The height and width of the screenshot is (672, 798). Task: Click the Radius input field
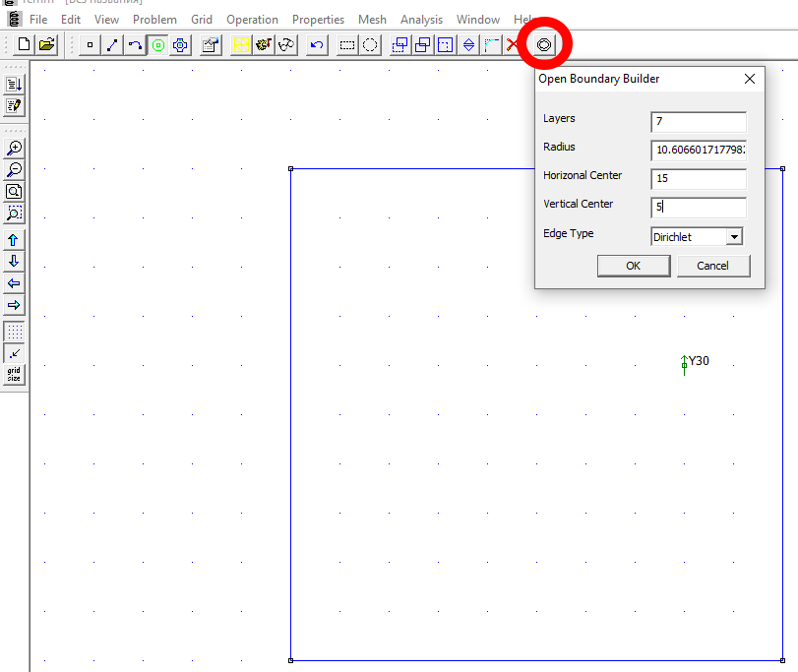(x=699, y=151)
